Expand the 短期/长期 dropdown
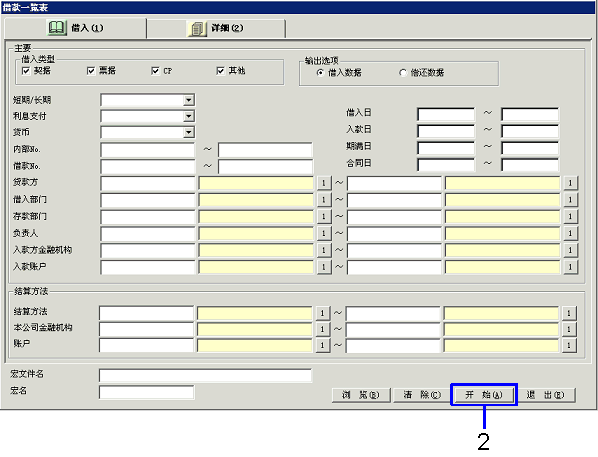The height and width of the screenshot is (457, 598). pyautogui.click(x=188, y=100)
